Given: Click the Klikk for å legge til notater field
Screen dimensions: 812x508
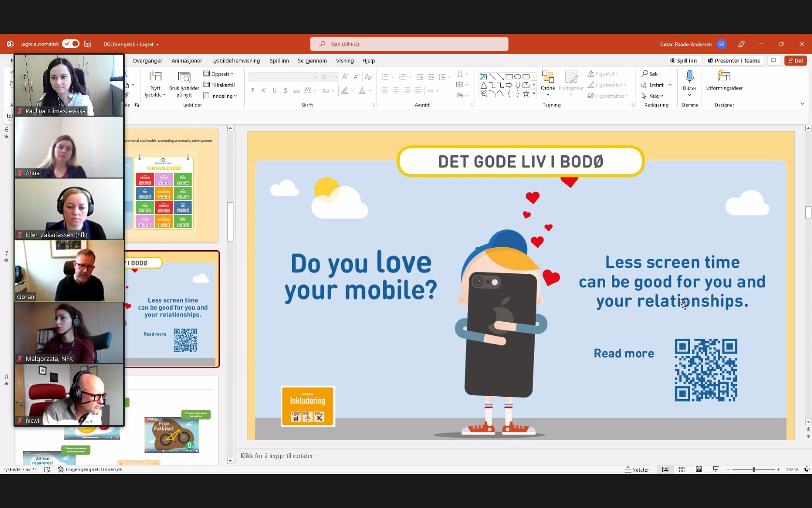Looking at the screenshot, I should [x=277, y=456].
